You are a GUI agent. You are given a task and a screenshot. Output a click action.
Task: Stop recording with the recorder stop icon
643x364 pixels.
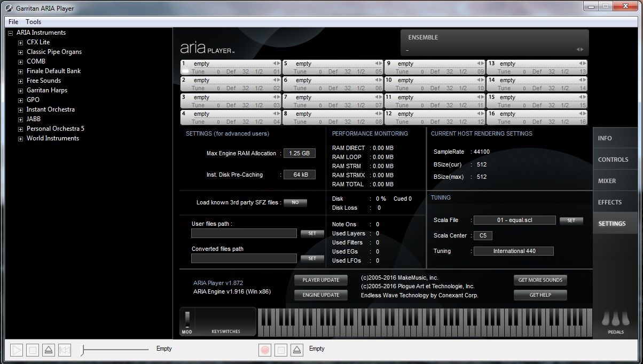[281, 350]
